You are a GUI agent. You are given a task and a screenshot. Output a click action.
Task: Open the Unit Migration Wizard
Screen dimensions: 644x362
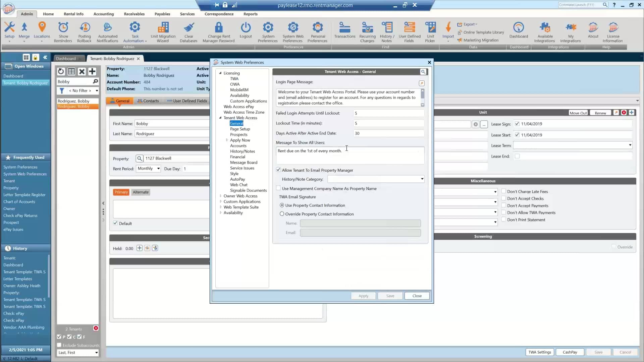163,31
